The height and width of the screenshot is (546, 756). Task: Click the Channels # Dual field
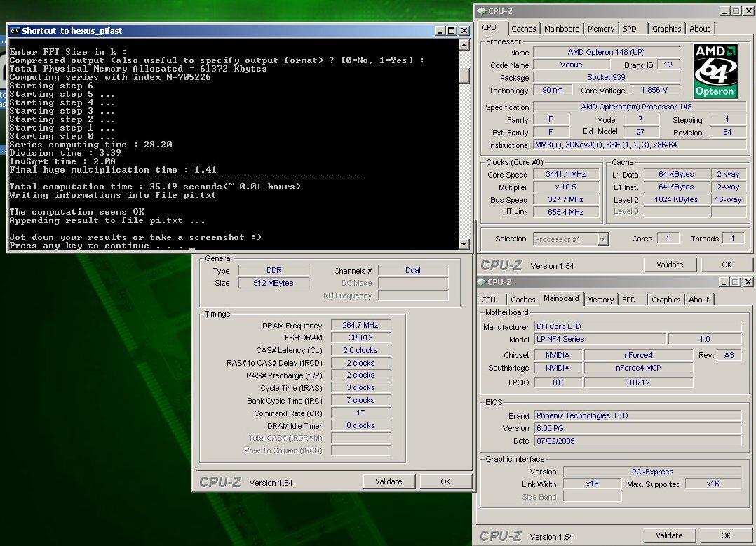pos(413,271)
